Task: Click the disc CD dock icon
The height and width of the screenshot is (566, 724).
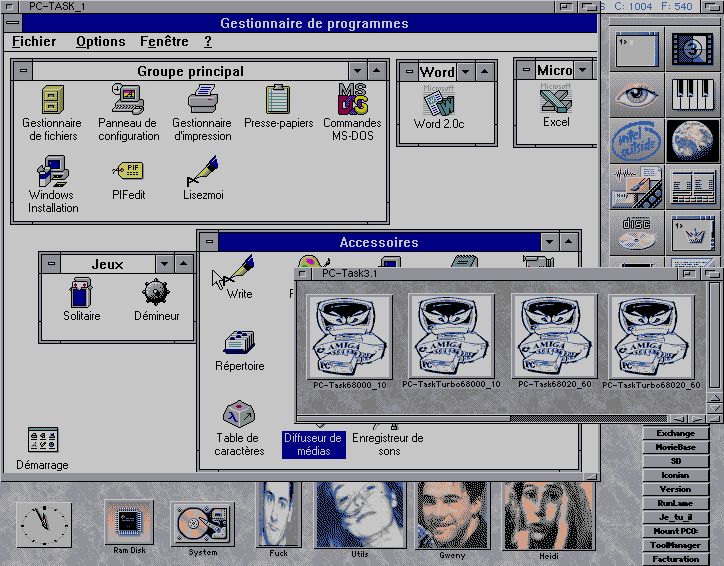Action: tap(637, 234)
